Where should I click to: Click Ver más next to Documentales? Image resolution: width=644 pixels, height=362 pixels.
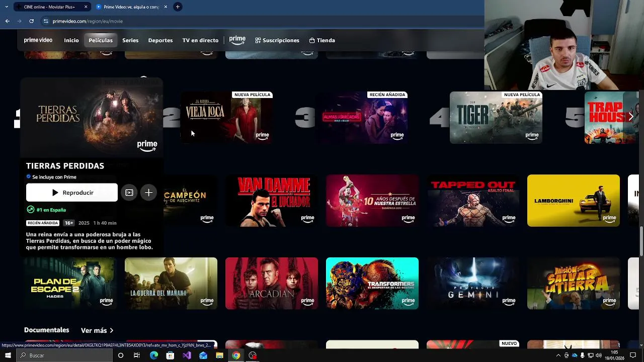[x=97, y=331]
